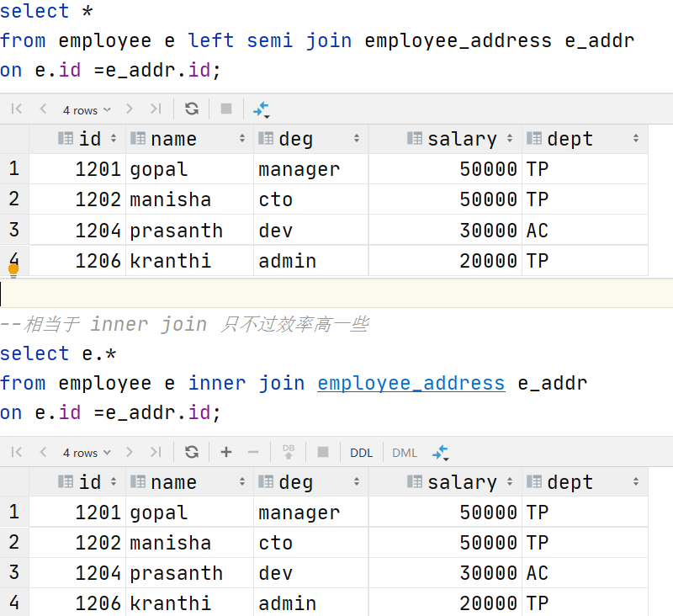673x616 pixels.
Task: Select 'admin' cell in lower table
Action: (310, 603)
